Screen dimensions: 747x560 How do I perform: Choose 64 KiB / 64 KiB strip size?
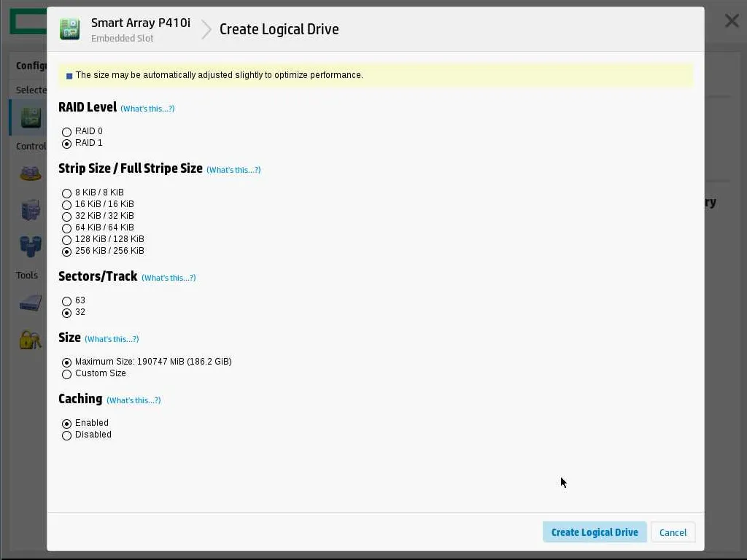pos(66,228)
